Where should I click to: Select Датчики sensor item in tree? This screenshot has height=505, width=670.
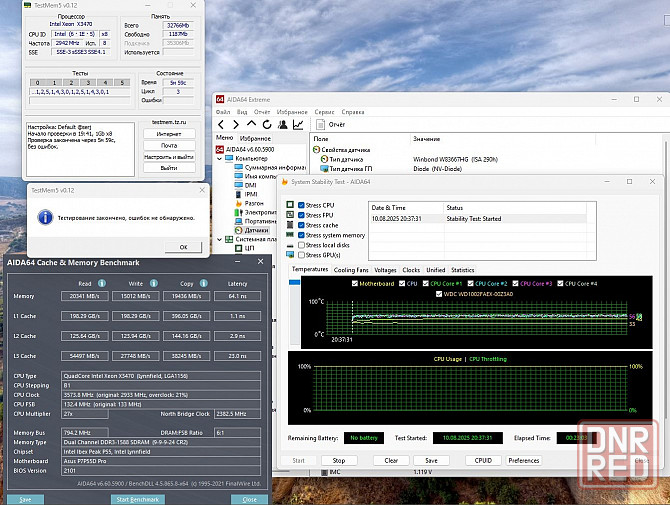255,230
